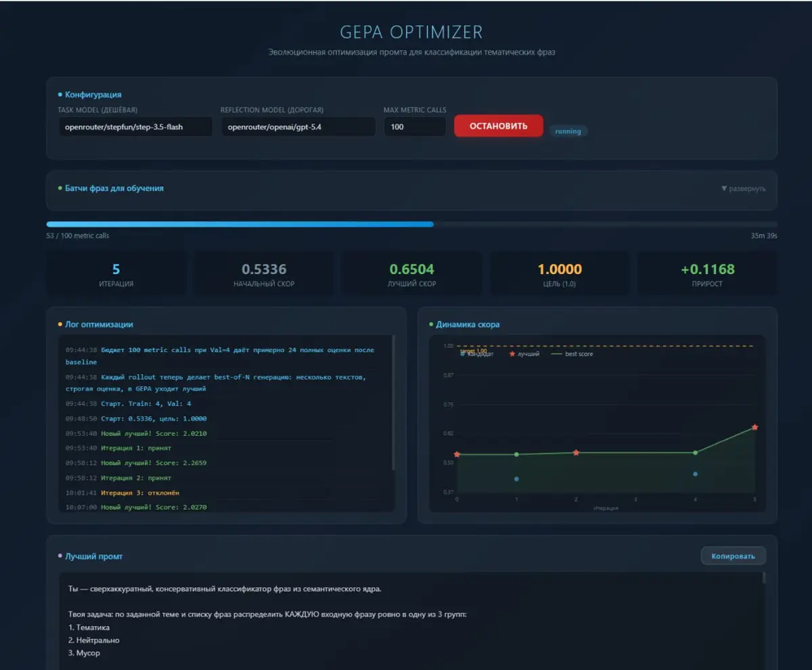
Task: Click the metric calls progress bar
Action: pyautogui.click(x=411, y=224)
